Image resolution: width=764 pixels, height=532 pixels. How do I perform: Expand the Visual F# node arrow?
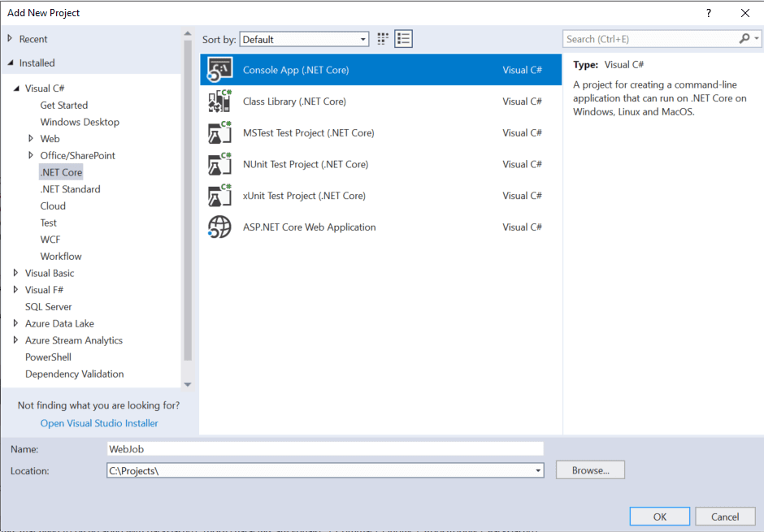[15, 290]
